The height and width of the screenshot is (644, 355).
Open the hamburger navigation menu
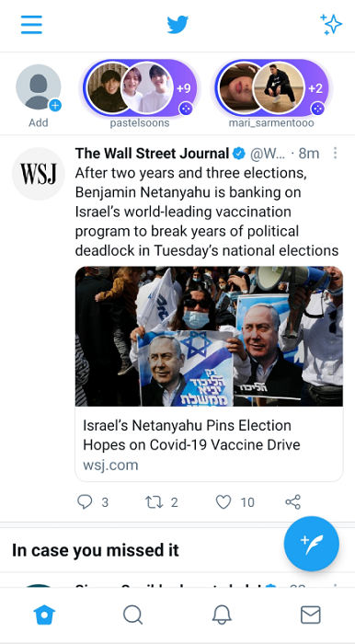tap(31, 25)
